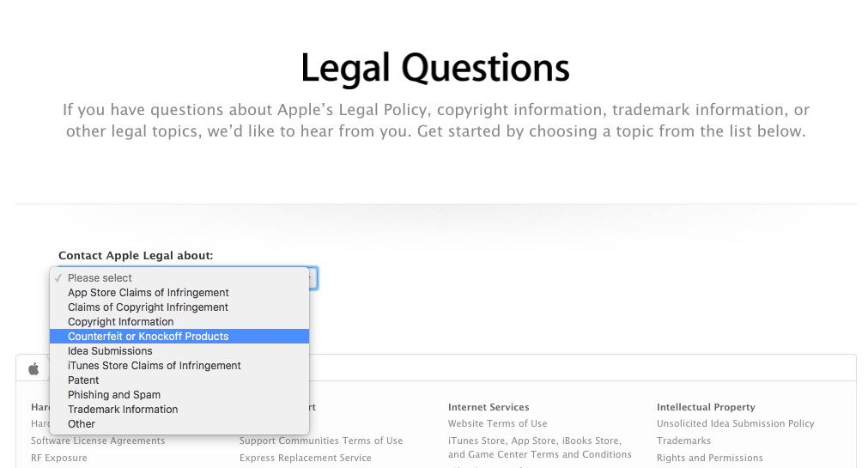
Task: Choose Trademark Information from the list
Action: pos(123,410)
